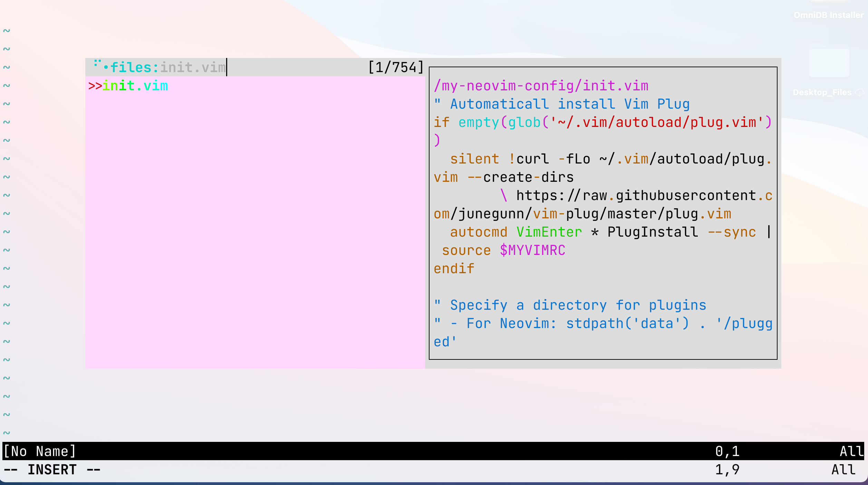Click the cloud download badge beside Desktop_Files
Viewport: 868px width, 485px height.
click(x=859, y=92)
